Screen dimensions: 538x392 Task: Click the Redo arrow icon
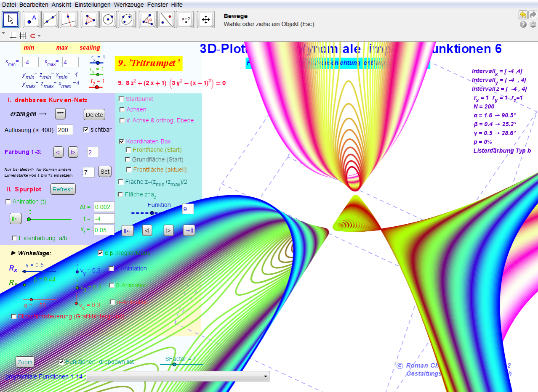tap(533, 15)
